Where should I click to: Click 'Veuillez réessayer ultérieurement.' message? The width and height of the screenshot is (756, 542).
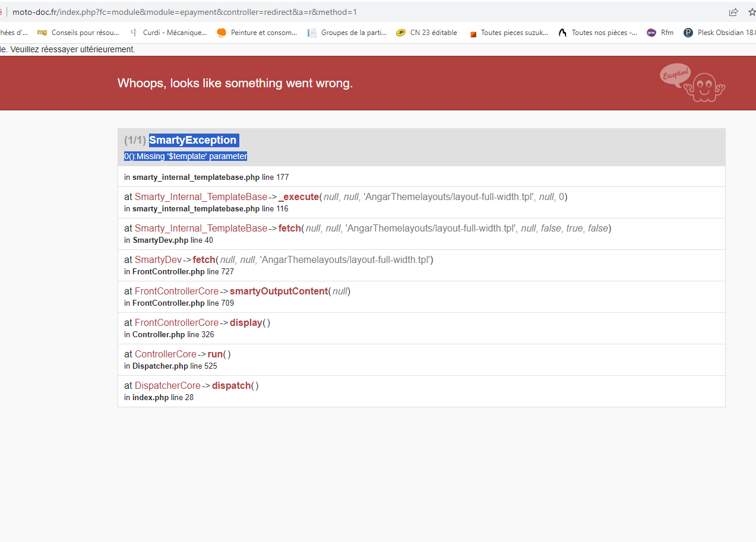72,49
